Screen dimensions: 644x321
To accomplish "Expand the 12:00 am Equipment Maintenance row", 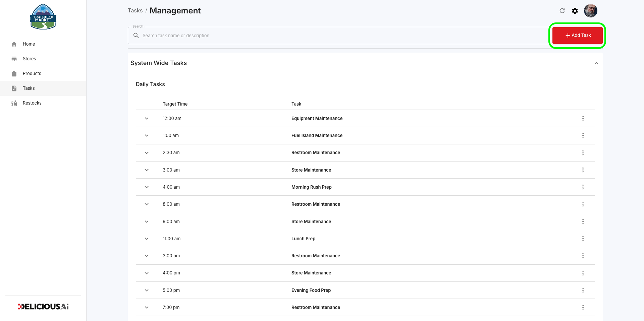I will (147, 118).
